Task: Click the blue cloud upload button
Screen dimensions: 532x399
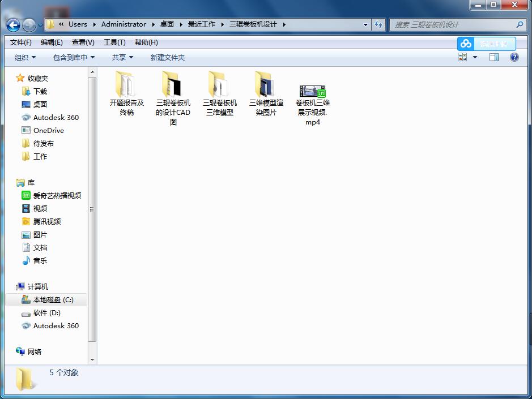Action: click(x=486, y=44)
